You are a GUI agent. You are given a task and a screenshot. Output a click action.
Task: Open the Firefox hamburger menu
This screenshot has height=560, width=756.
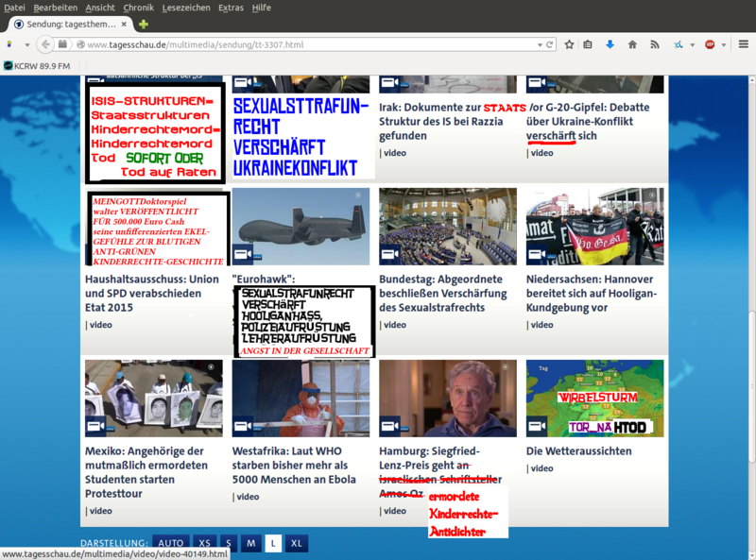(744, 43)
